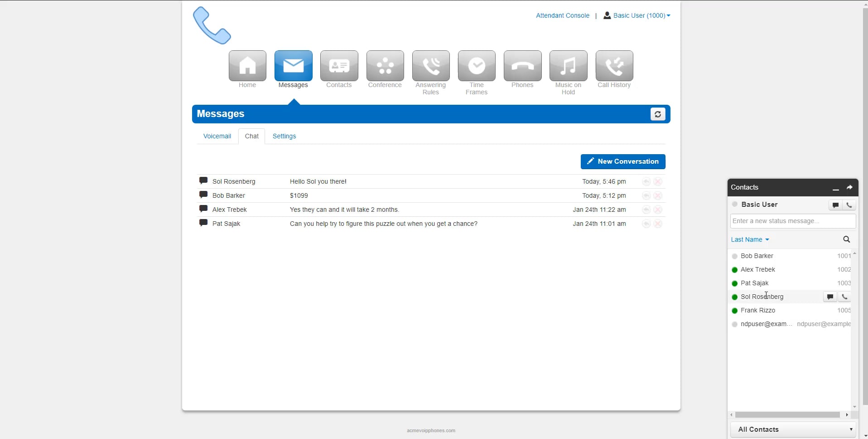
Task: Delete the Alex Trebek conversation
Action: click(x=658, y=210)
